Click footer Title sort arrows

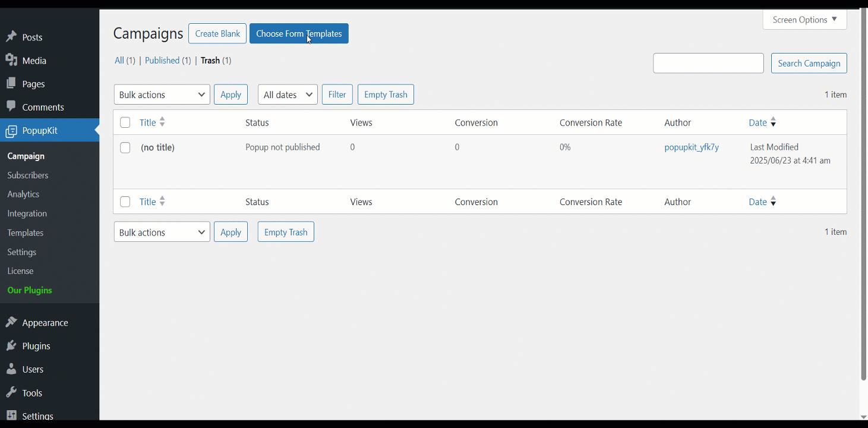pyautogui.click(x=162, y=202)
